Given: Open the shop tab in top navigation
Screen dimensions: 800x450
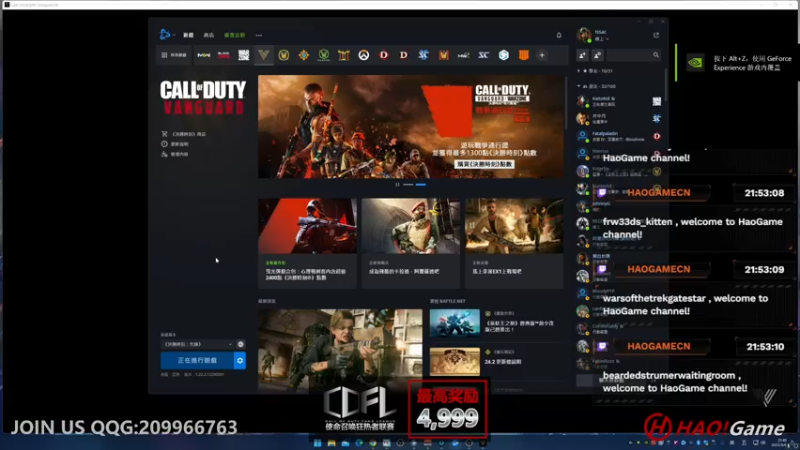Looking at the screenshot, I should click(x=209, y=35).
